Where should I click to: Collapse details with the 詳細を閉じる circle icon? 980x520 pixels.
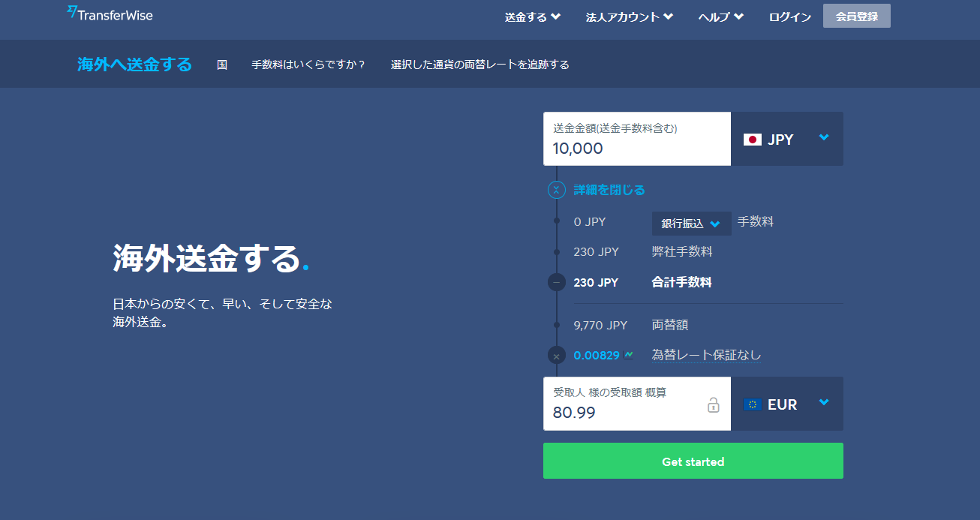[x=556, y=190]
